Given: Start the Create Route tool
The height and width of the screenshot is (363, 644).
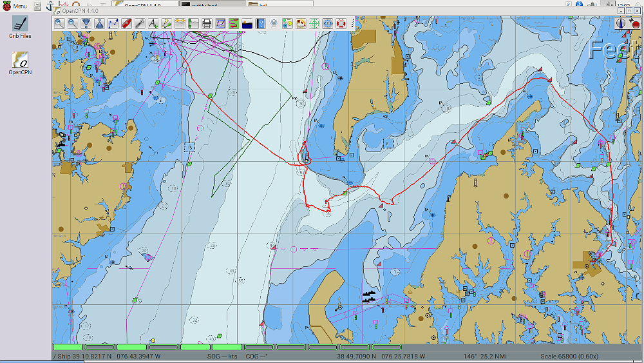Looking at the screenshot, I should [x=113, y=24].
